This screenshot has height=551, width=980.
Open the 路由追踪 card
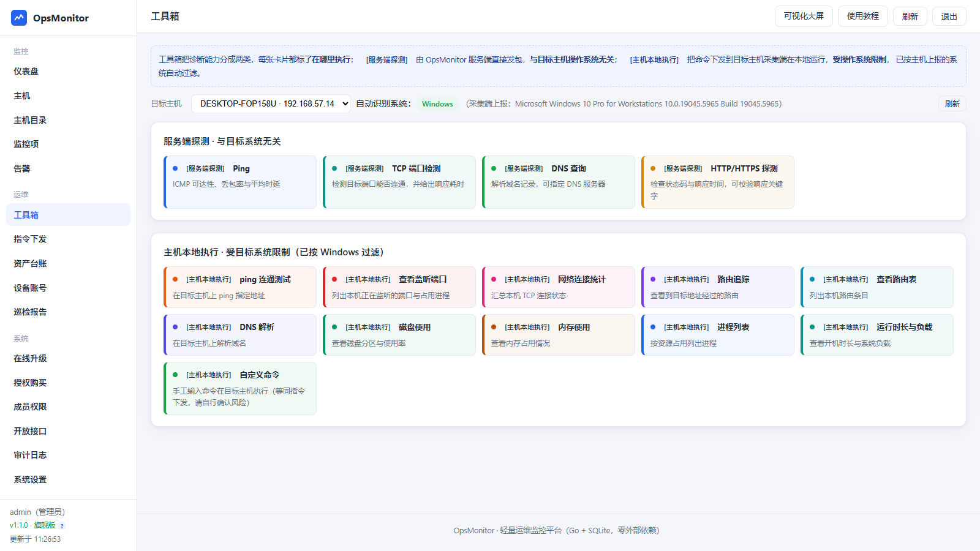[718, 287]
